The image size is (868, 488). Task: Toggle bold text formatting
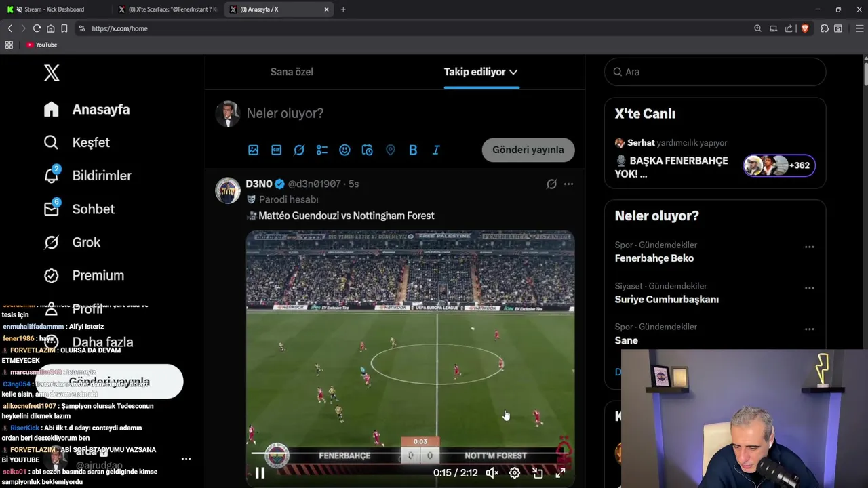pyautogui.click(x=413, y=150)
